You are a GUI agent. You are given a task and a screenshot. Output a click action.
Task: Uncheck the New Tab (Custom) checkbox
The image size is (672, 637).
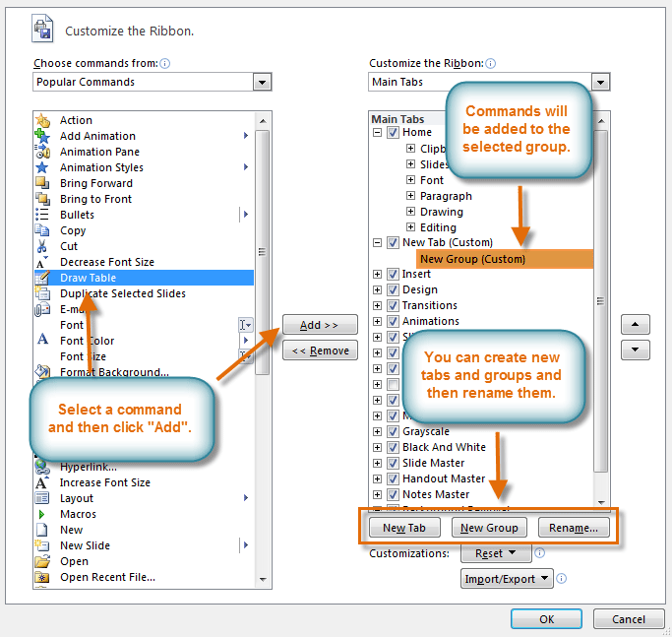(393, 243)
